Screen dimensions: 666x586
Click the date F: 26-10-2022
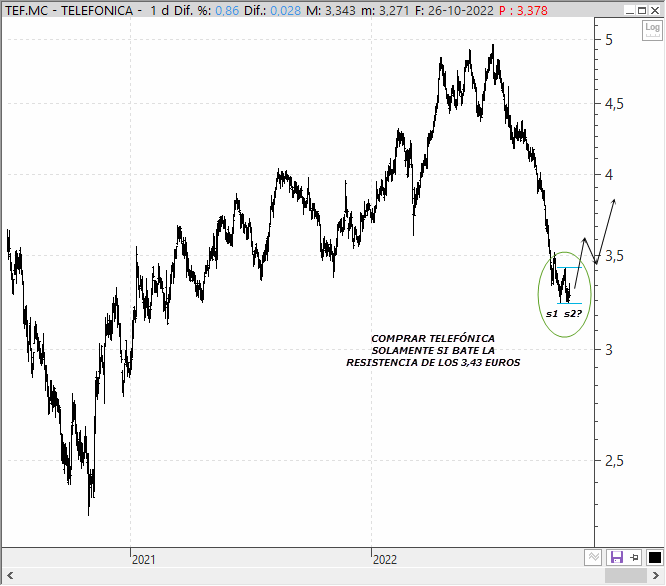tap(454, 11)
